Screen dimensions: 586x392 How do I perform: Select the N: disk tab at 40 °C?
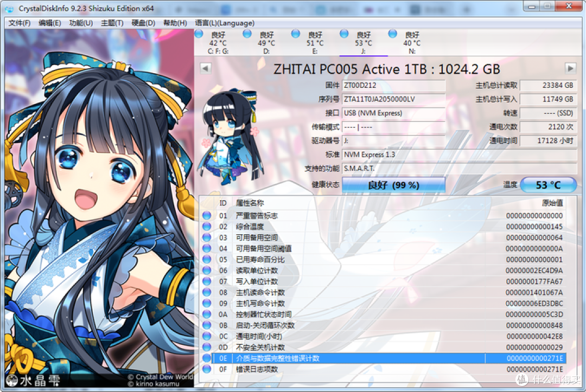[412, 42]
